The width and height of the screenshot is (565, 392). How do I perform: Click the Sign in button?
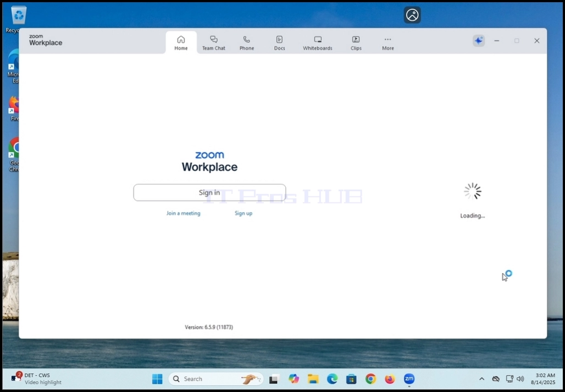(209, 192)
